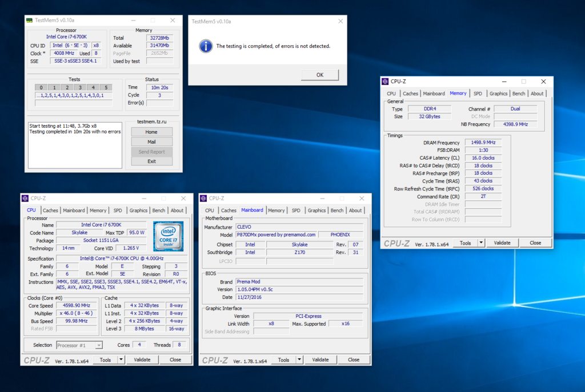
Task: Click test cell 0 in the Tests row
Action: (x=41, y=87)
